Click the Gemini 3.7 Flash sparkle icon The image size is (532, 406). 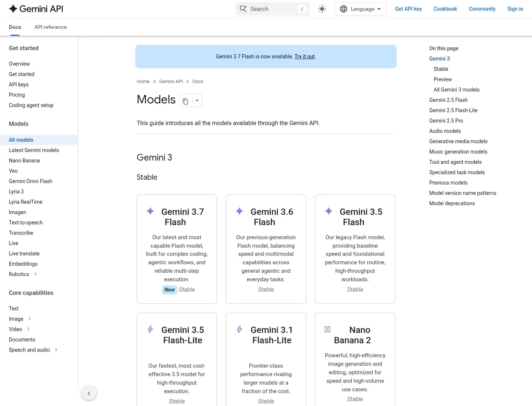click(x=150, y=211)
